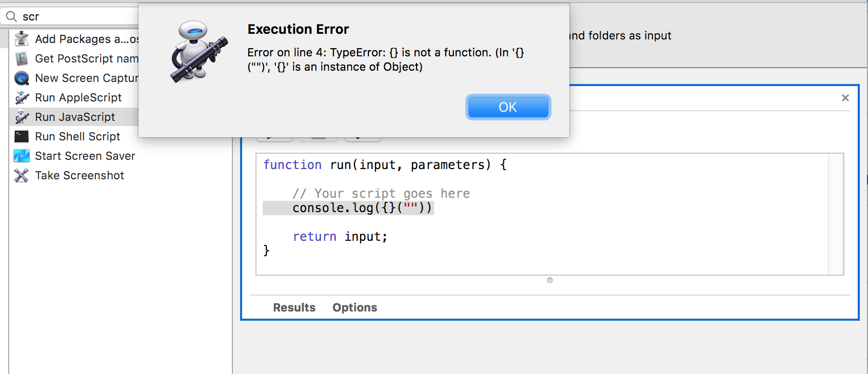Open search options via the magnifier icon
The width and height of the screenshot is (868, 374).
(x=11, y=16)
